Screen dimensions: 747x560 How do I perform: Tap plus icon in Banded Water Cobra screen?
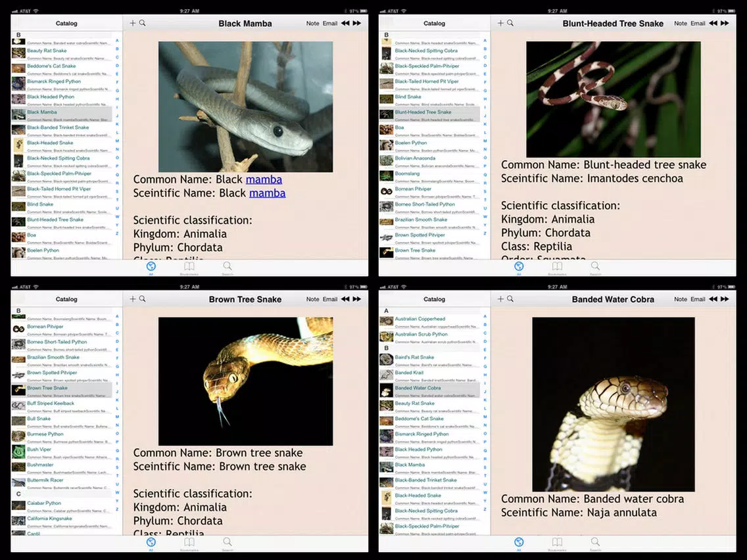click(x=500, y=299)
